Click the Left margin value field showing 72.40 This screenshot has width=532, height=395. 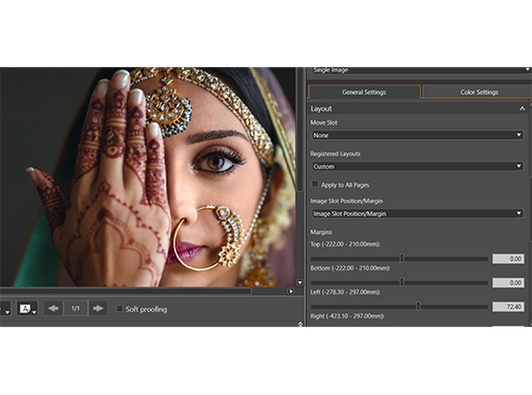508,307
